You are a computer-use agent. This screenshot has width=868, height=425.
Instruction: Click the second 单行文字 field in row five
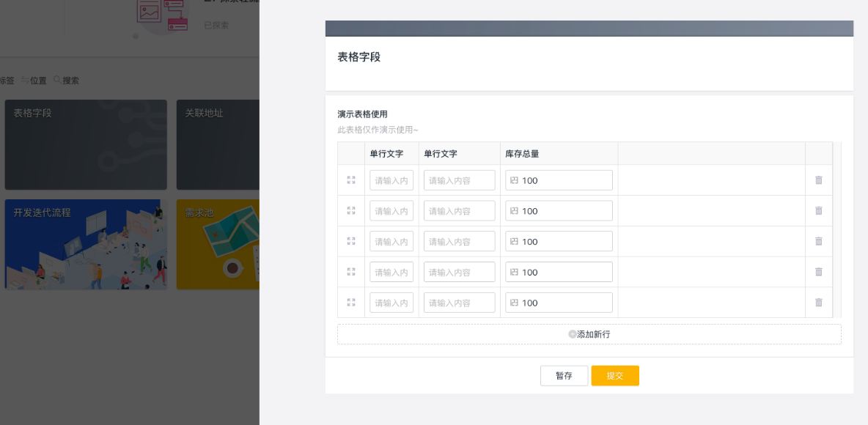click(459, 303)
